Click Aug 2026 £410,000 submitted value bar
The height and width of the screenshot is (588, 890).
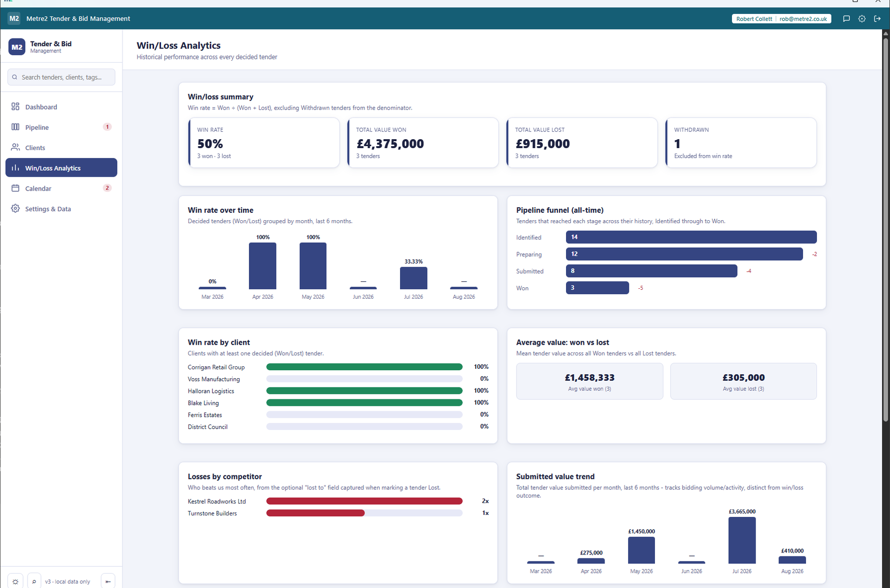click(792, 560)
